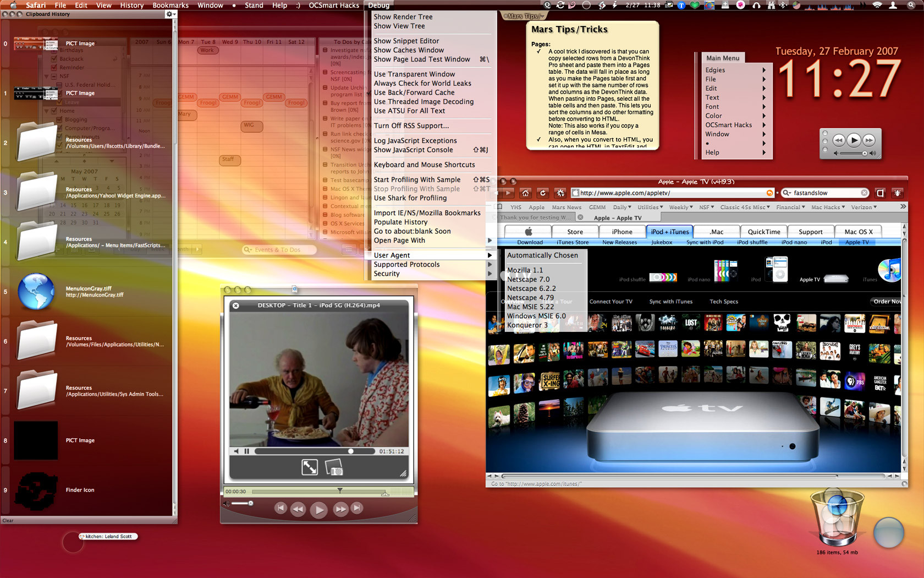Click the binoculars icon in the menu bar
This screenshot has width=924, height=578.
771,5
